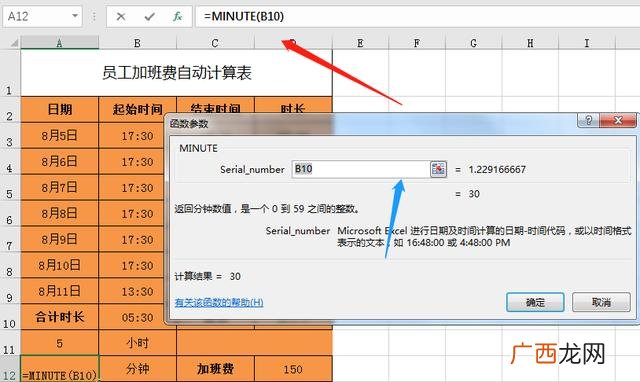640x382 pixels.
Task: Open the 有关该函数的帮助 link
Action: [219, 302]
